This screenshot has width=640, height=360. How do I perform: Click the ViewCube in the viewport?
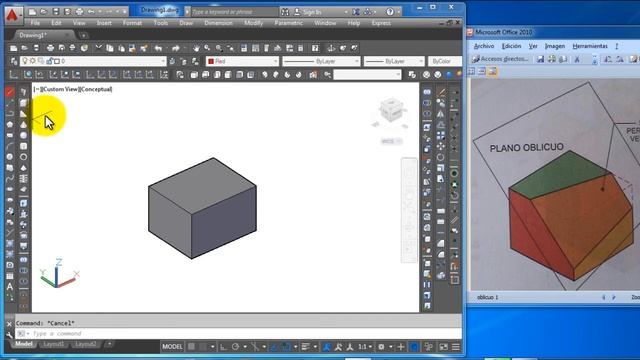391,110
